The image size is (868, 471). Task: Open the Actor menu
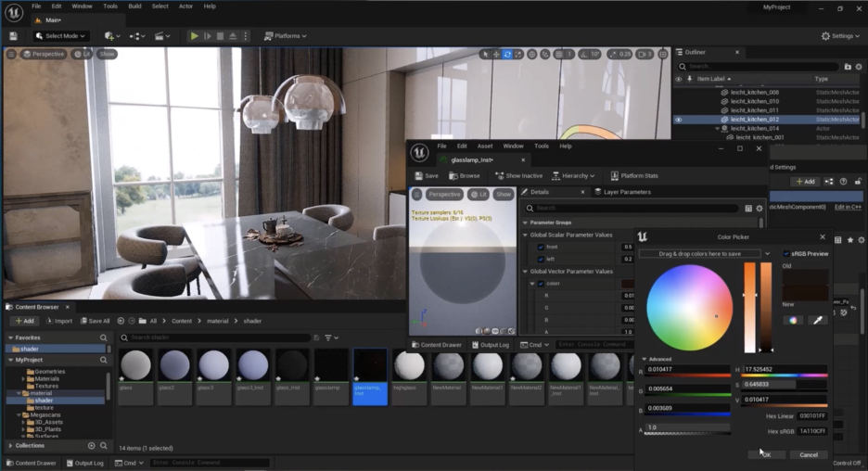(185, 6)
